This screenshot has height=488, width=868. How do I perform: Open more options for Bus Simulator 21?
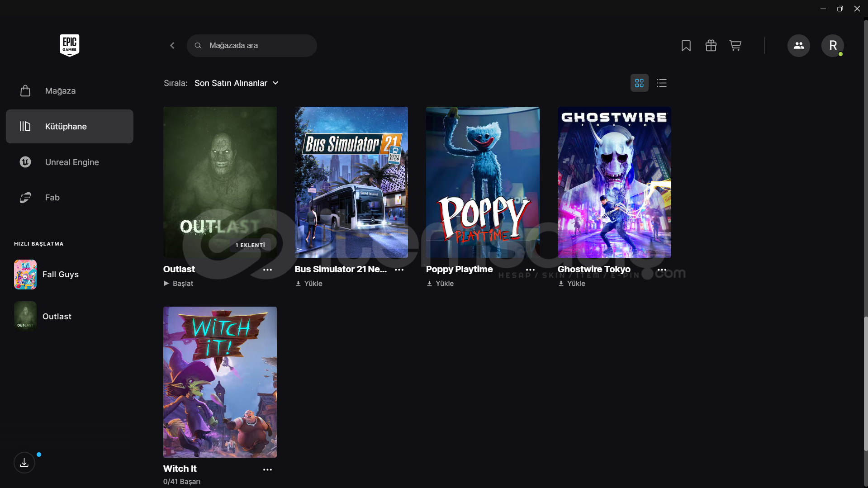pos(399,270)
